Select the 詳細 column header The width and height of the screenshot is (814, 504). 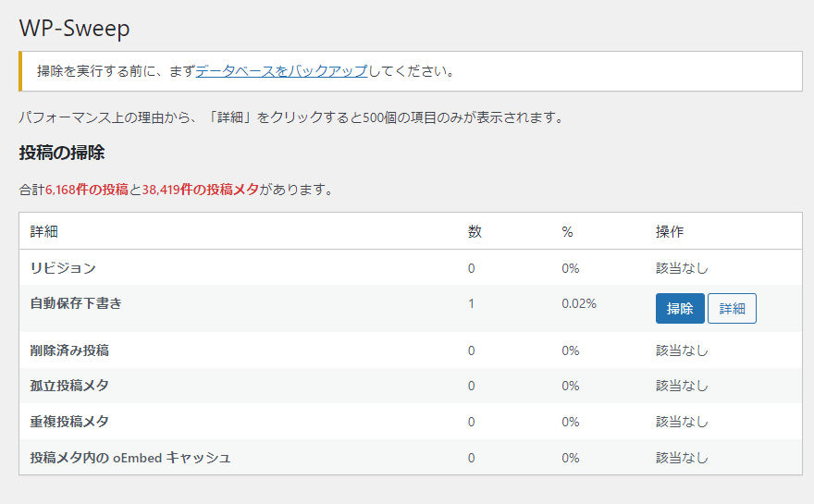[43, 231]
